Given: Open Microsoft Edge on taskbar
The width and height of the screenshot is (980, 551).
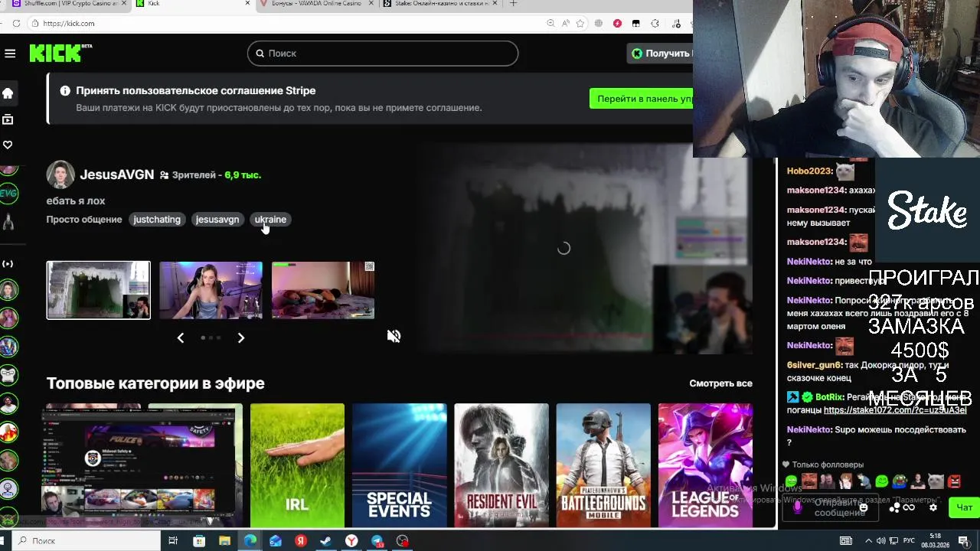Looking at the screenshot, I should point(250,541).
